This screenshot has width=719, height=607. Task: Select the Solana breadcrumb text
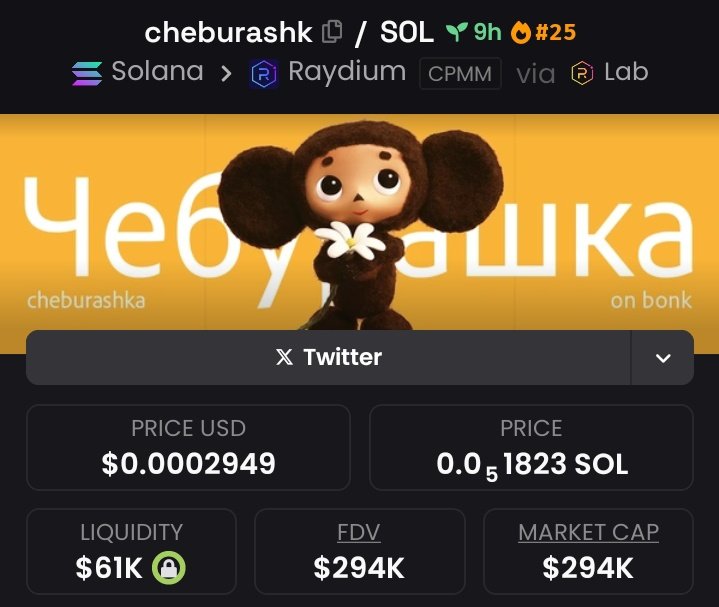tap(157, 72)
